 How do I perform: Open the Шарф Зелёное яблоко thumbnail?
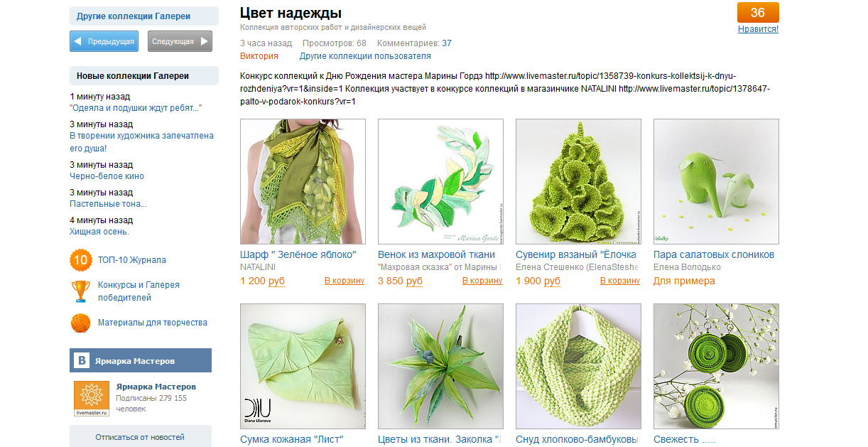pyautogui.click(x=303, y=182)
